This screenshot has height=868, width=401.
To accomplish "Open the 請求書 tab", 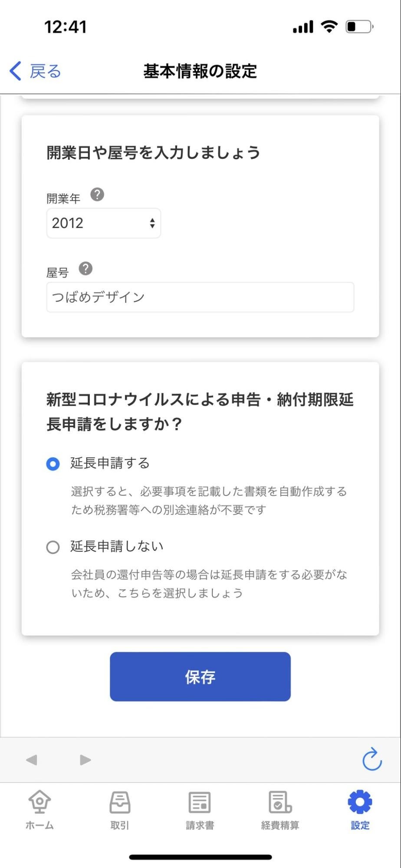I will pyautogui.click(x=200, y=809).
